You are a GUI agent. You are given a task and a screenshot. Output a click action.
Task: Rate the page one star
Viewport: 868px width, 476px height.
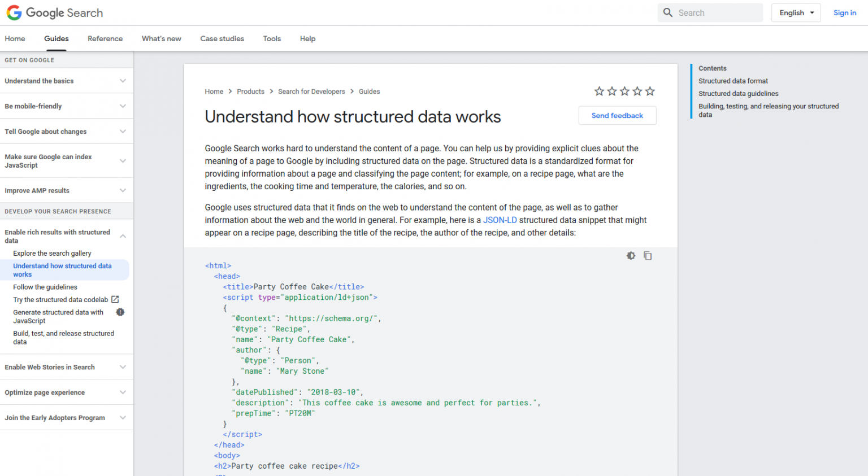pyautogui.click(x=599, y=91)
